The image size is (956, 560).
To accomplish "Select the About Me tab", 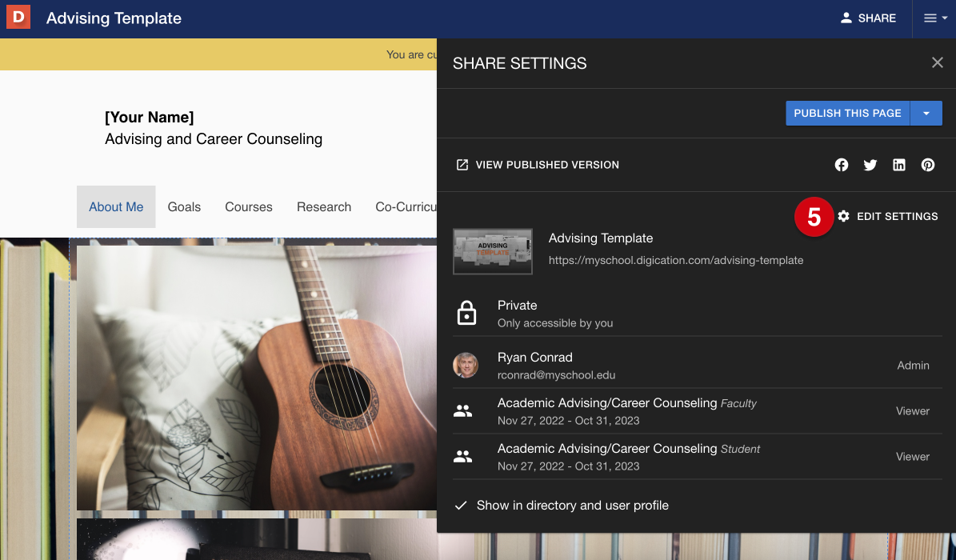I will (x=116, y=206).
